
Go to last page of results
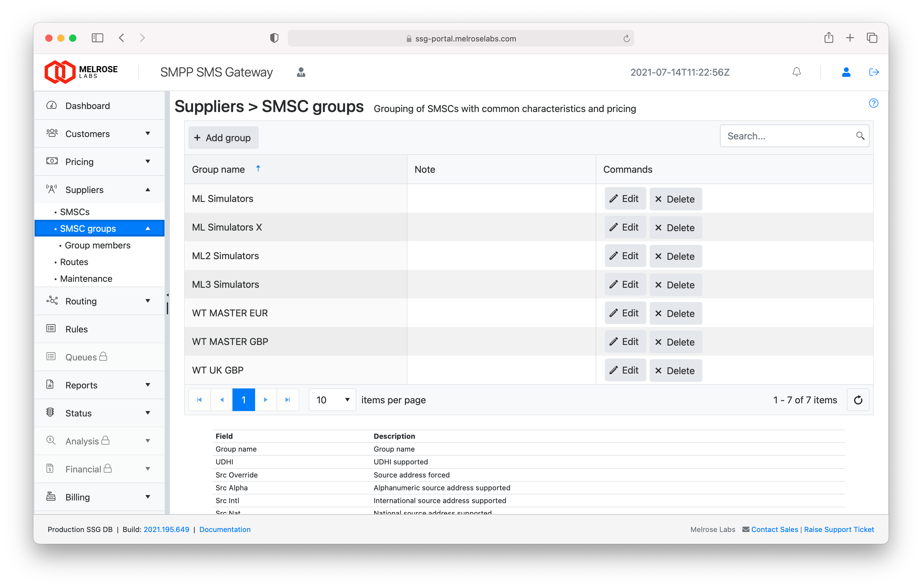(x=288, y=400)
